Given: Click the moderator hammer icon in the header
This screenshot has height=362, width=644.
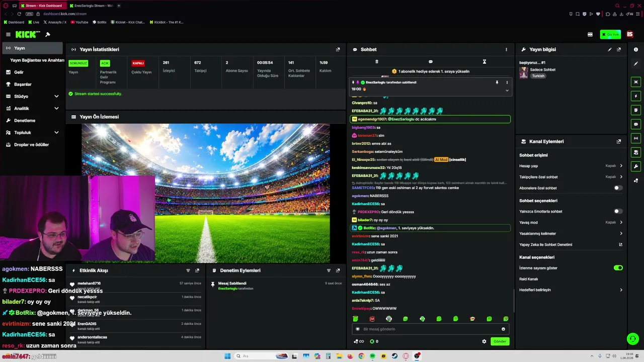Looking at the screenshot, I should [x=48, y=35].
